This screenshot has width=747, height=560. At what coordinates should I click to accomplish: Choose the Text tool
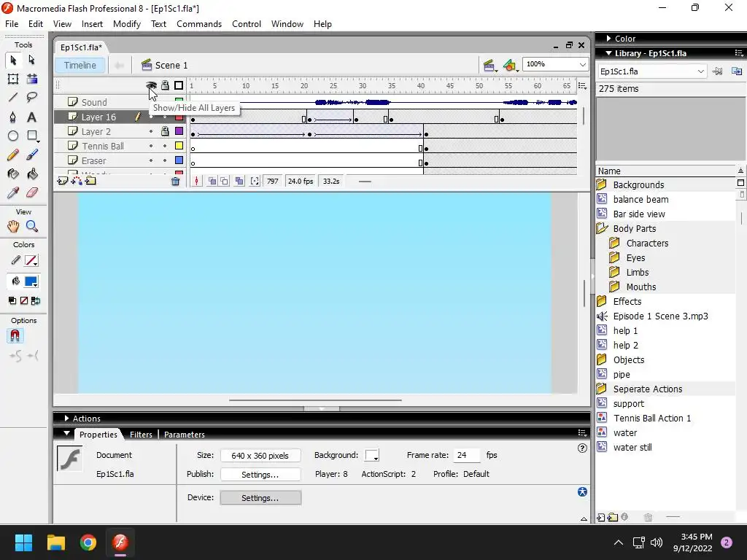32,117
